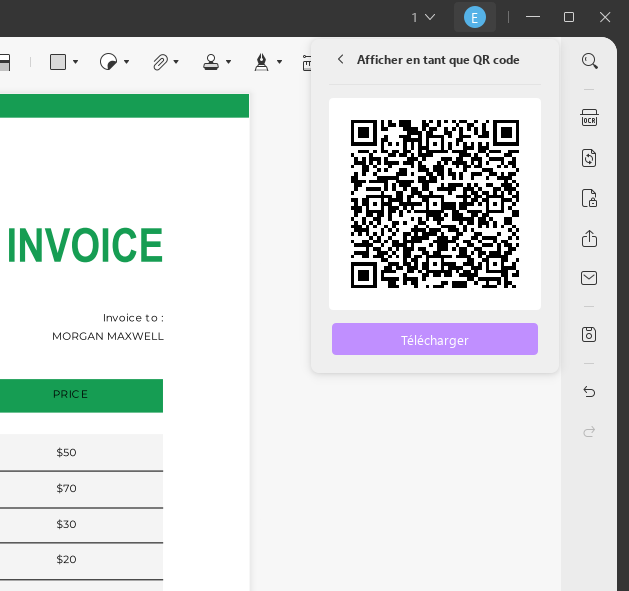Select the signature pen tool
This screenshot has height=591, width=629.
coord(262,62)
